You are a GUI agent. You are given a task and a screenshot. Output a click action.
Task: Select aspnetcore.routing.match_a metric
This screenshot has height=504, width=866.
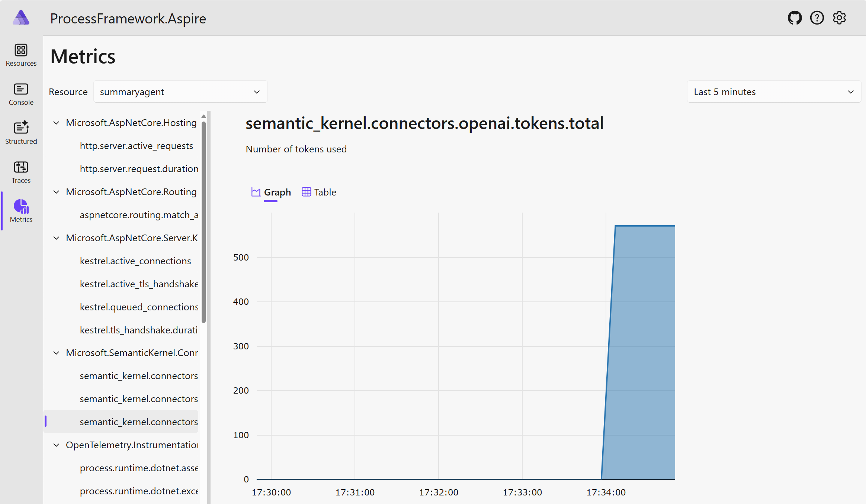[139, 215]
